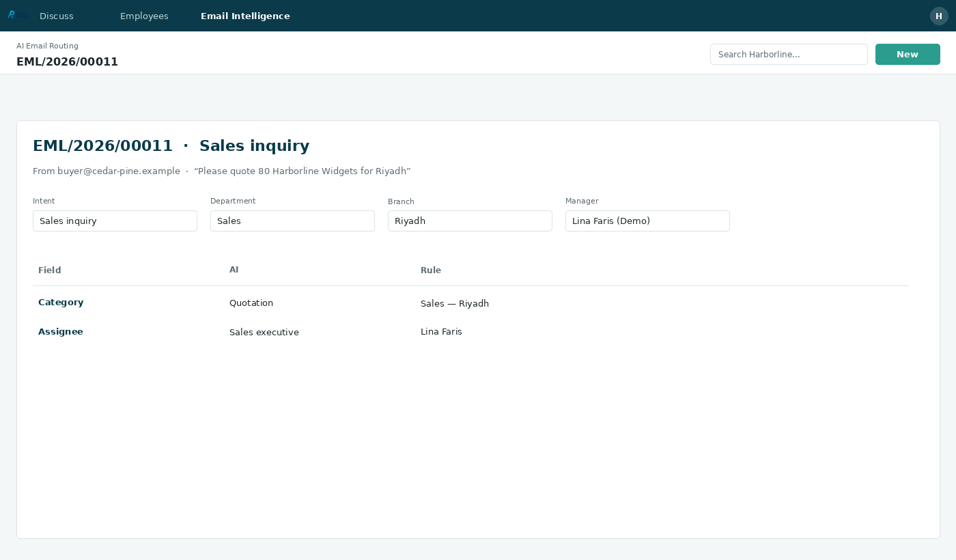Focus the Search Harborline field
The width and height of the screenshot is (956, 560).
pyautogui.click(x=789, y=54)
